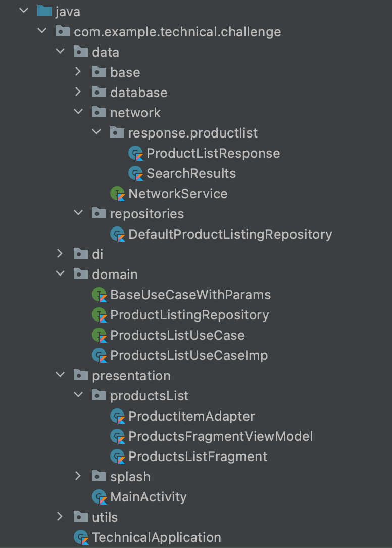This screenshot has height=548, width=392.
Task: Click the ProductsListUseCaseImp class icon
Action: point(99,355)
